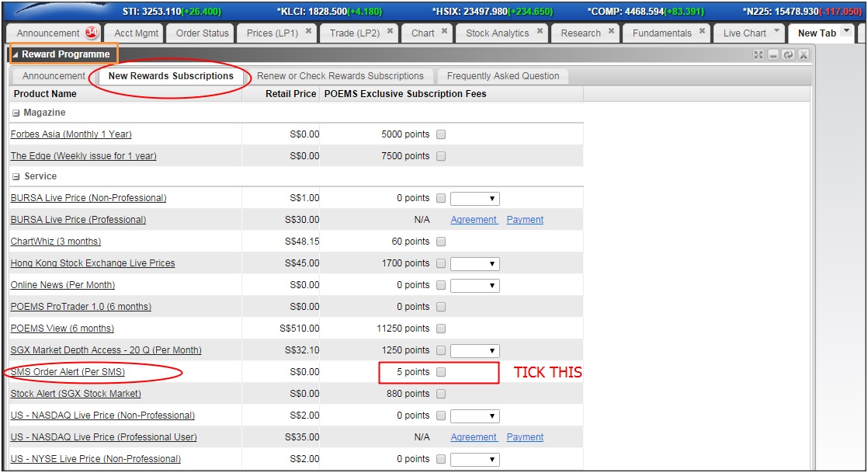This screenshot has height=473, width=868.
Task: Expand the Reward Programme panel to fullscreen
Action: (759, 54)
